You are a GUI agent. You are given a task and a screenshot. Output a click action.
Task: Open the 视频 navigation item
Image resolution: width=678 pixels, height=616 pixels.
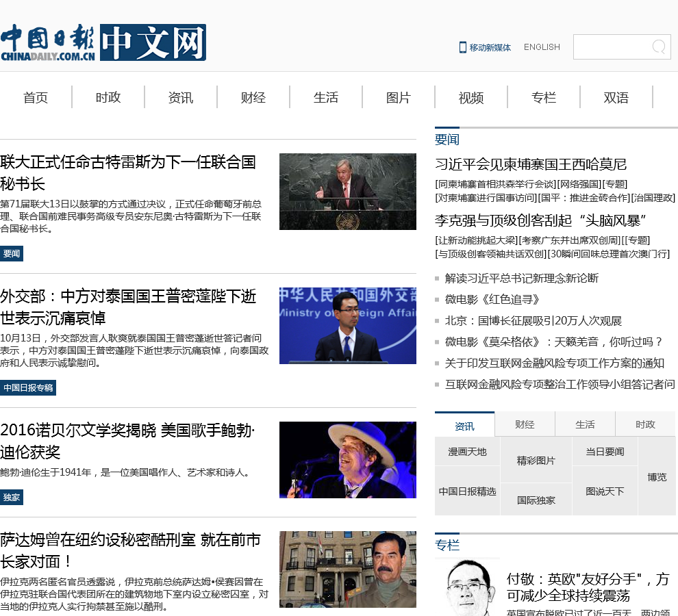471,97
